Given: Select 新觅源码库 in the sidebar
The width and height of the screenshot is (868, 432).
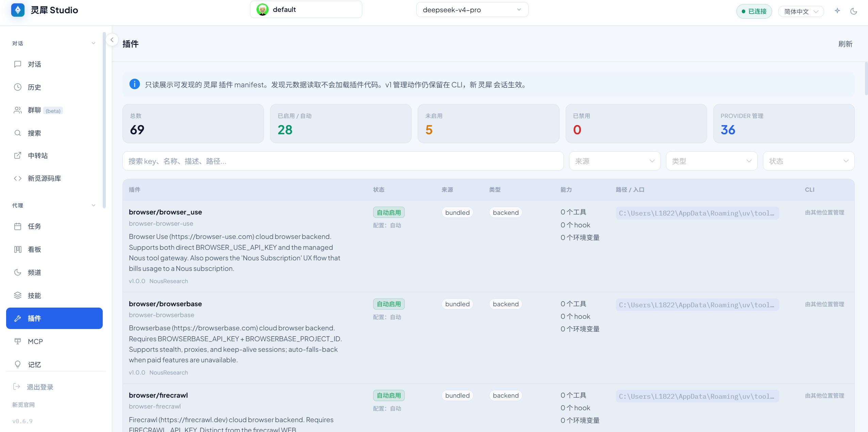Looking at the screenshot, I should point(54,178).
